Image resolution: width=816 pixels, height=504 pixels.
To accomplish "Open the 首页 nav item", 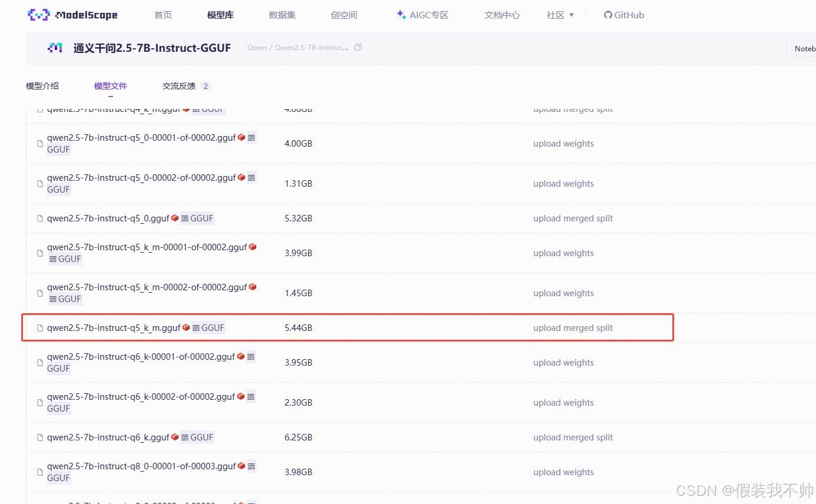I will 163,15.
